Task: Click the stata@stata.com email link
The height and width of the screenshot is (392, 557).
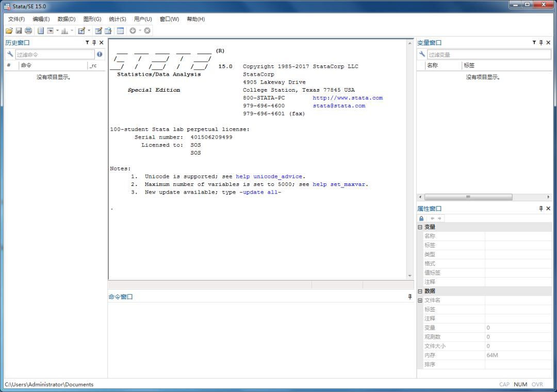Action: (339, 106)
